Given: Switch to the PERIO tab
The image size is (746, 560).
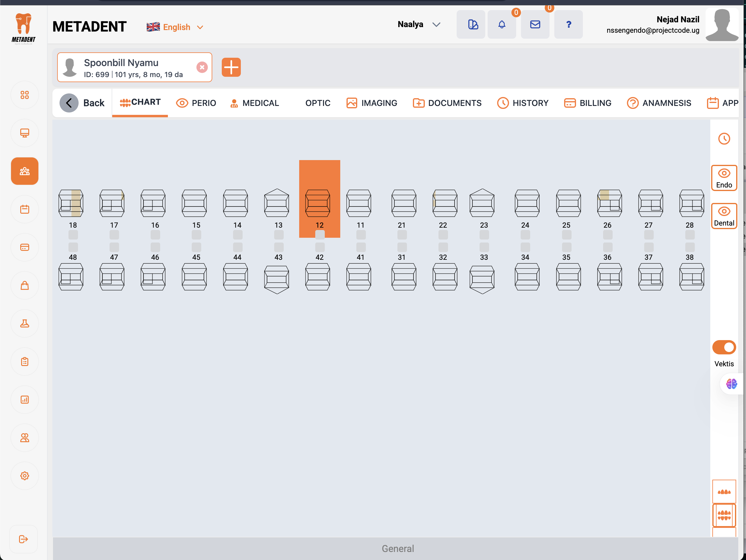Looking at the screenshot, I should click(196, 103).
